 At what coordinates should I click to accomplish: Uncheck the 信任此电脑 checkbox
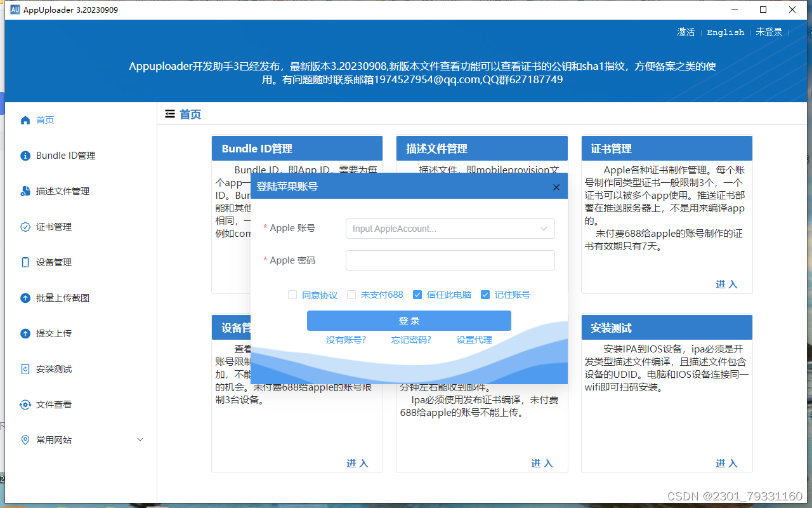pyautogui.click(x=417, y=294)
